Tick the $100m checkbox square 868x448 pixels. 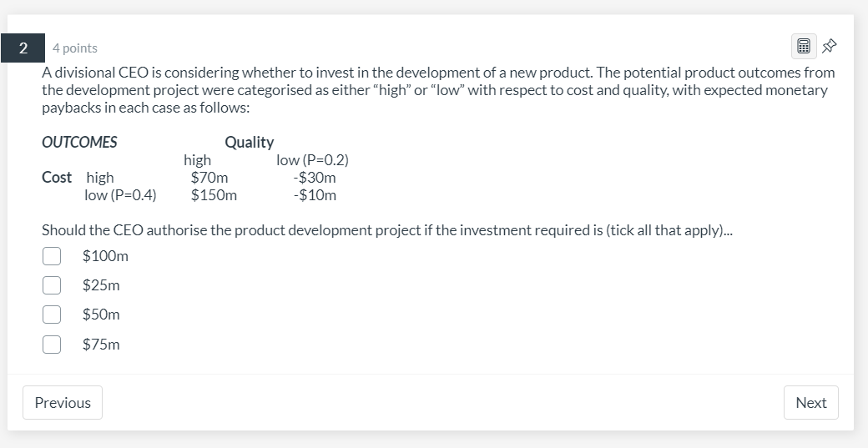[x=52, y=256]
